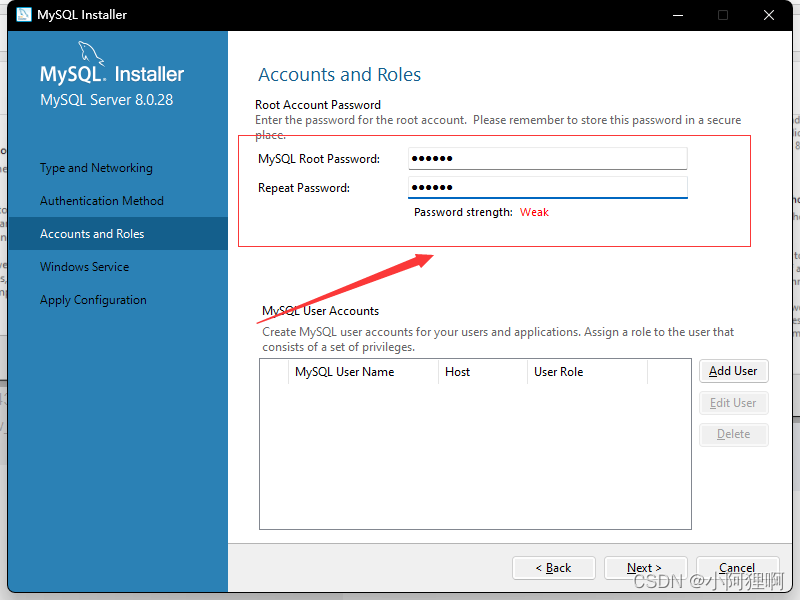
Task: Click the MySQL Root Password field
Action: [x=547, y=159]
